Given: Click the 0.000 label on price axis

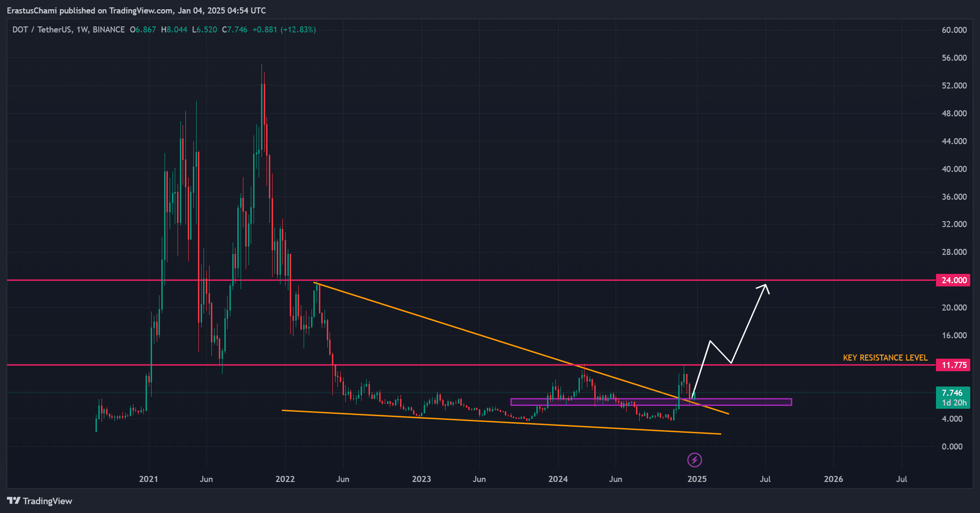Looking at the screenshot, I should tap(952, 446).
